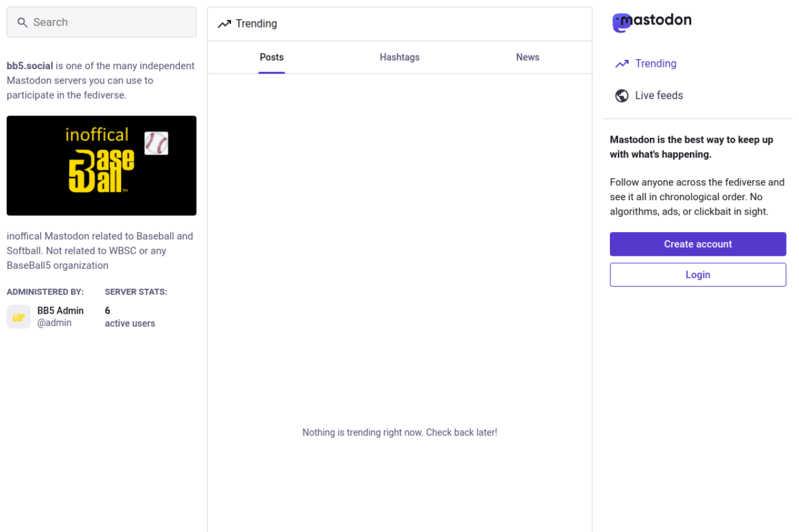This screenshot has height=532, width=799.
Task: Open the BB5 Admin profile link
Action: coord(61,311)
